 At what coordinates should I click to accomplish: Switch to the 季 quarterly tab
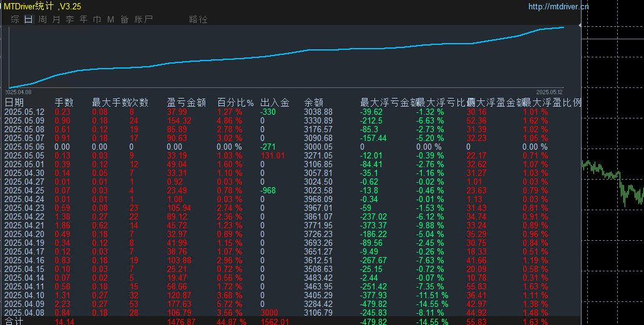point(70,19)
